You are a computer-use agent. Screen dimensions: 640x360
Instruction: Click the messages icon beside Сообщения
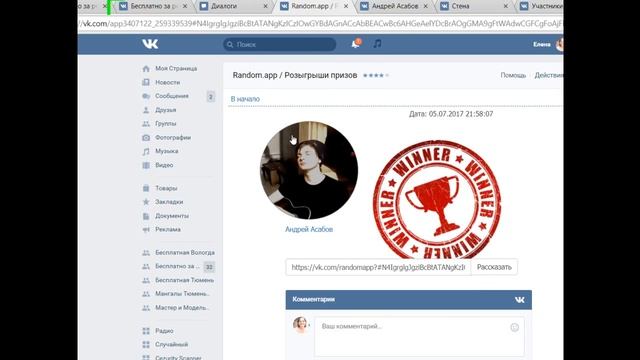click(x=146, y=96)
